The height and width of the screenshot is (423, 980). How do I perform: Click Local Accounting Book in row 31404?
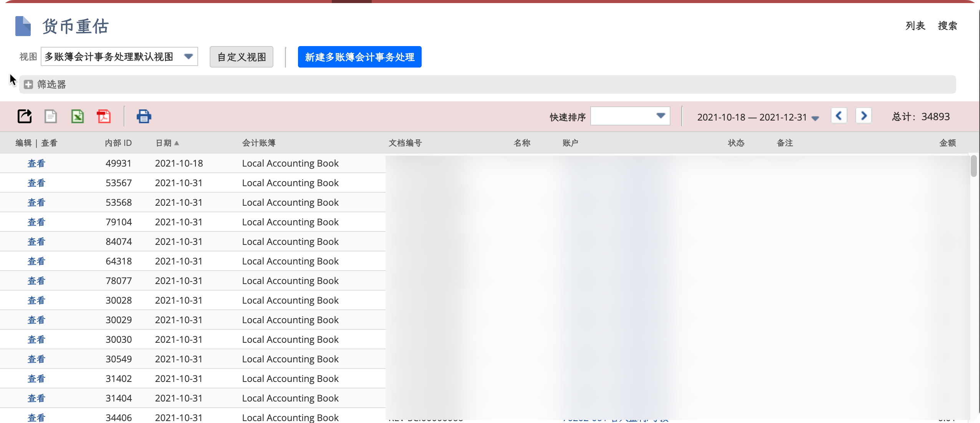pyautogui.click(x=290, y=398)
